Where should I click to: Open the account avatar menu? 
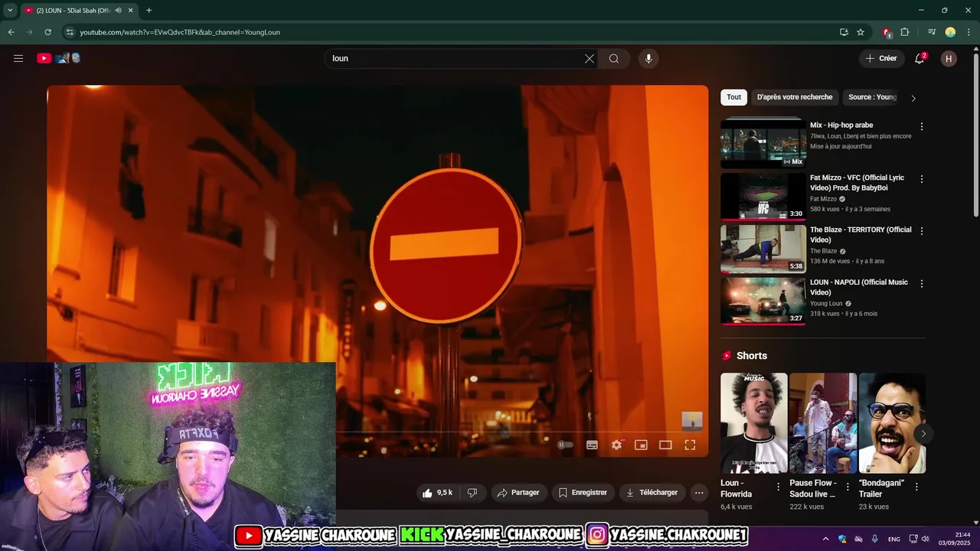coord(949,58)
